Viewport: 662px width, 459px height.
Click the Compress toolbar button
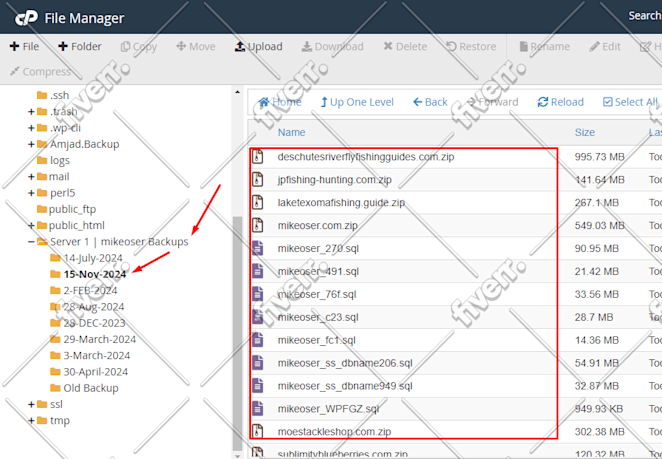[x=41, y=71]
